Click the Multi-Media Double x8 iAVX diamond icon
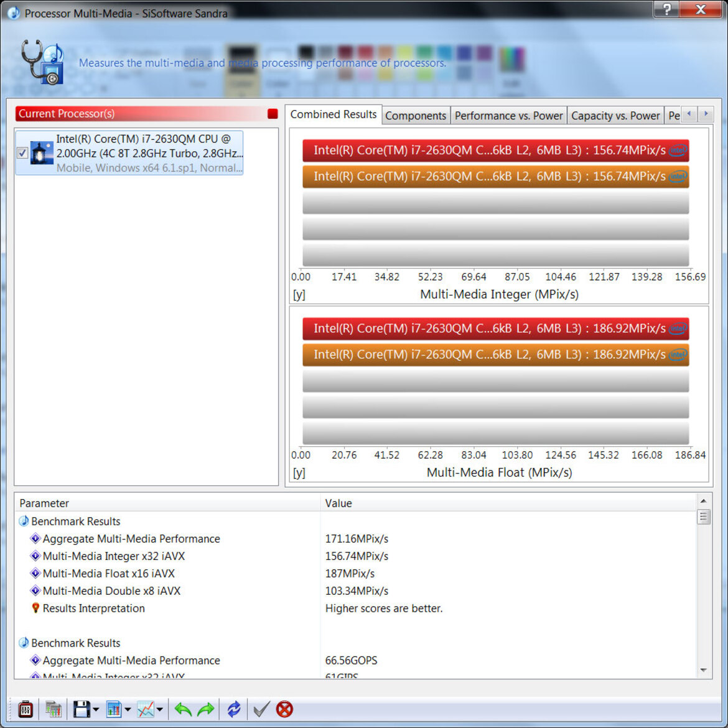This screenshot has height=728, width=728. point(35,590)
